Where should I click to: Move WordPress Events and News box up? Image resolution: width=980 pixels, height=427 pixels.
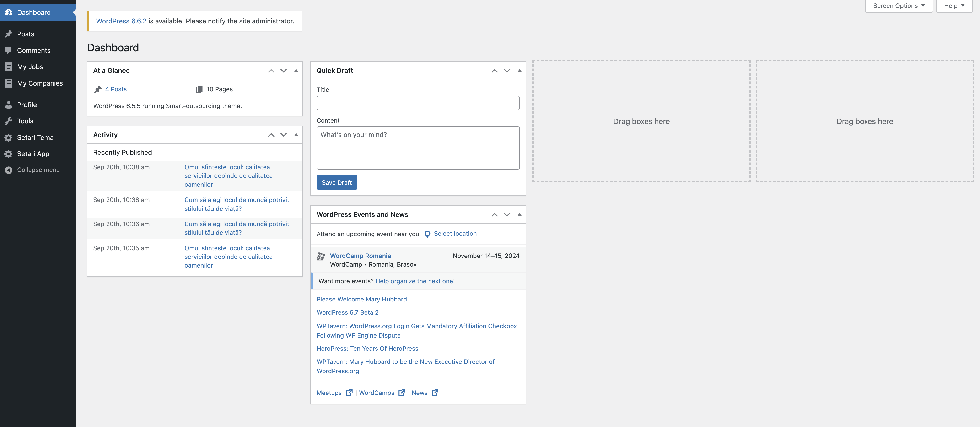click(x=495, y=215)
